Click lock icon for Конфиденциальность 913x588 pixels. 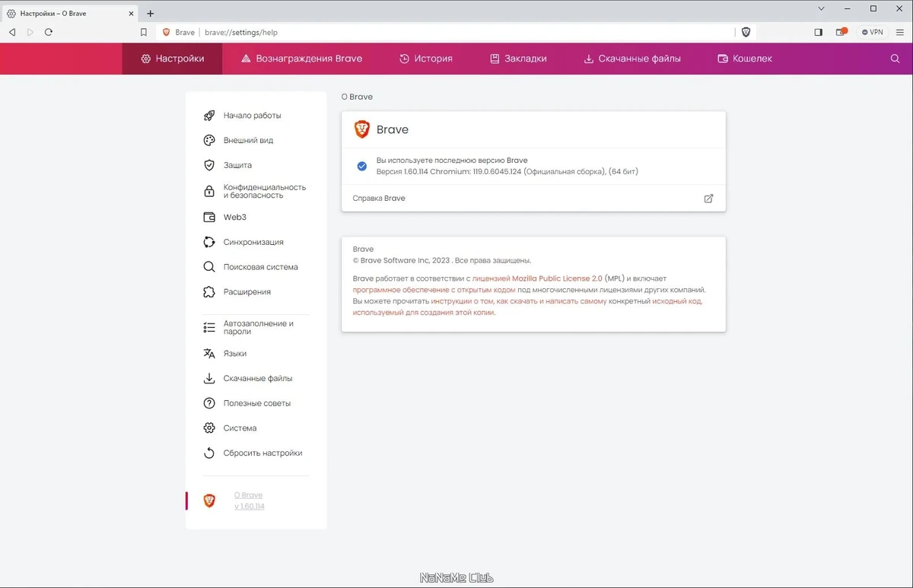[x=209, y=192]
